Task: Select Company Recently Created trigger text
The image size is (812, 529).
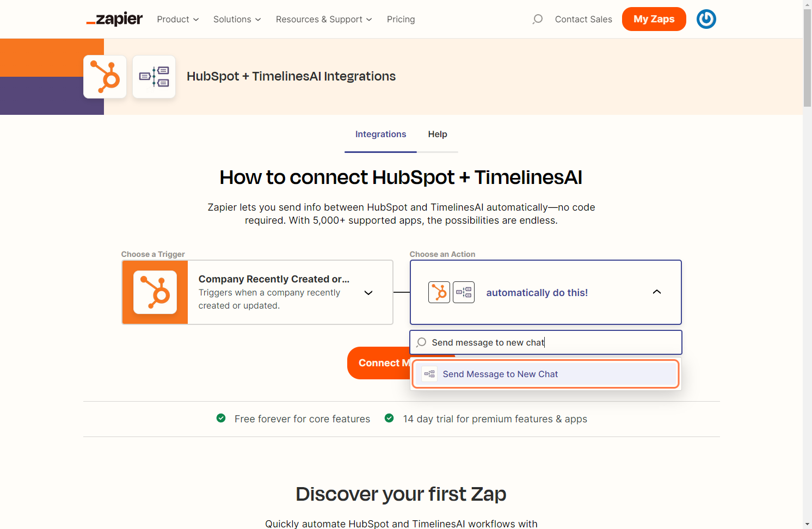Action: pos(274,279)
